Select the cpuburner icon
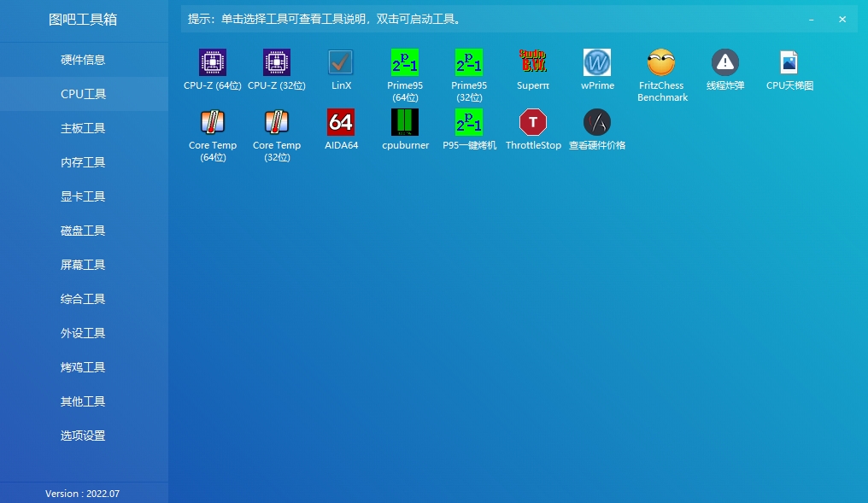 point(405,122)
